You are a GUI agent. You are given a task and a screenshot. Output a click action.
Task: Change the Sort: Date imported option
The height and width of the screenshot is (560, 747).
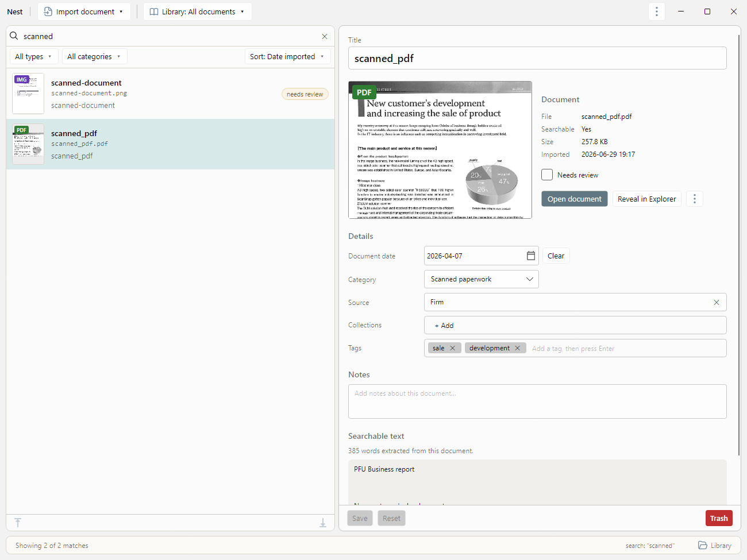coord(287,56)
